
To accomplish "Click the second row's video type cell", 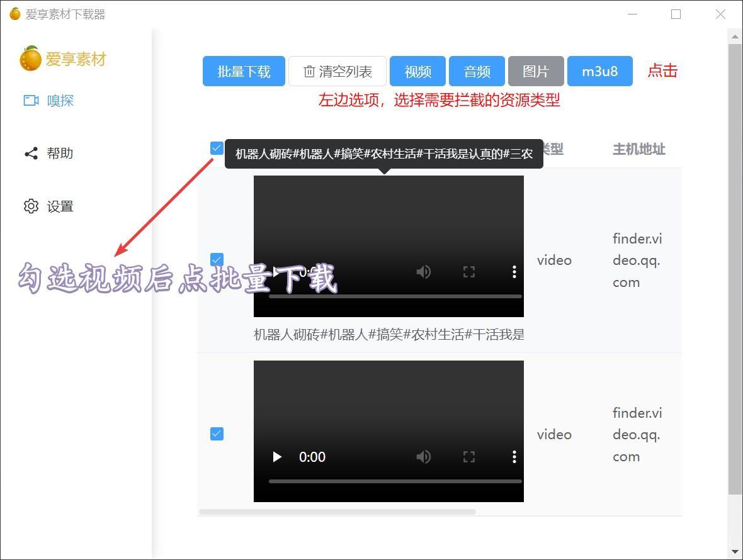I will [x=554, y=435].
